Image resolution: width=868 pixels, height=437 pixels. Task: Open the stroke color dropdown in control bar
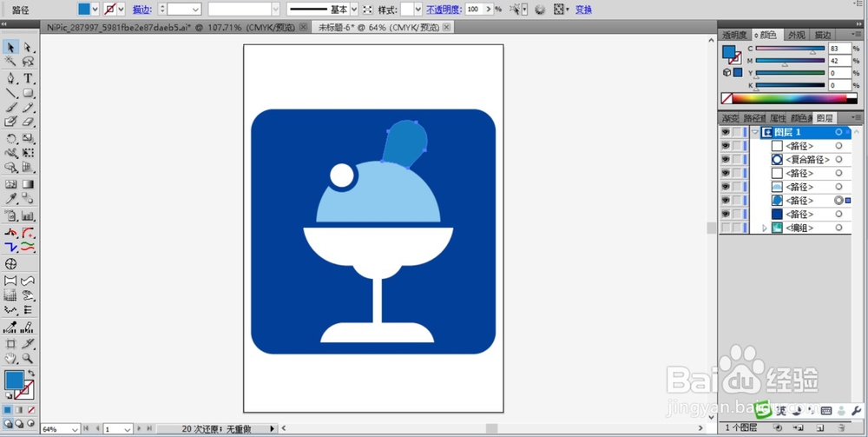point(121,10)
